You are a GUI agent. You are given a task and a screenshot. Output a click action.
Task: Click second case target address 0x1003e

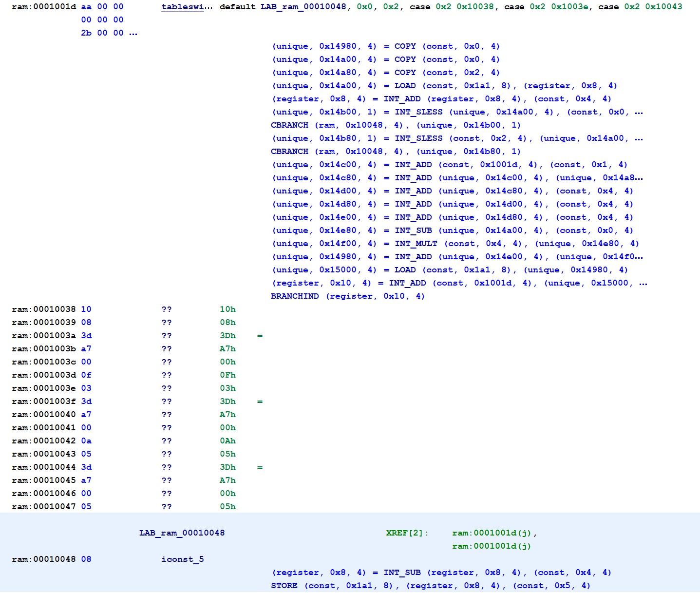click(570, 7)
